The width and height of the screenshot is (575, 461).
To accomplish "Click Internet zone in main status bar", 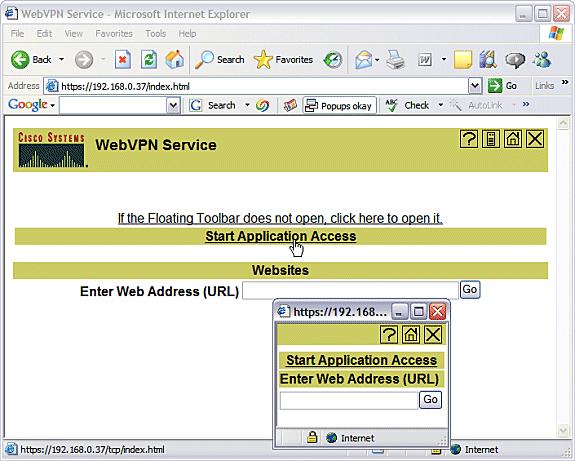I will point(474,449).
